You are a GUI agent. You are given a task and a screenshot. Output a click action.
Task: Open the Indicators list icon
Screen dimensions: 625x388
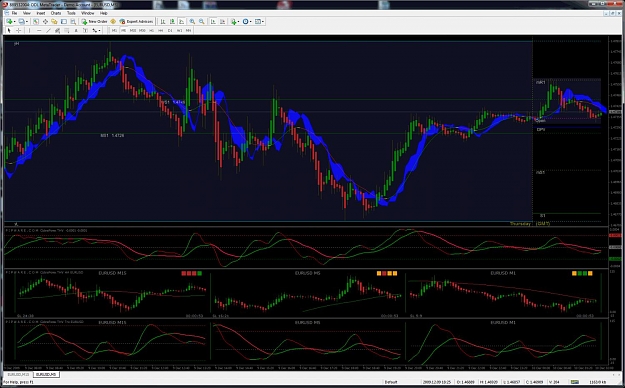(x=234, y=22)
